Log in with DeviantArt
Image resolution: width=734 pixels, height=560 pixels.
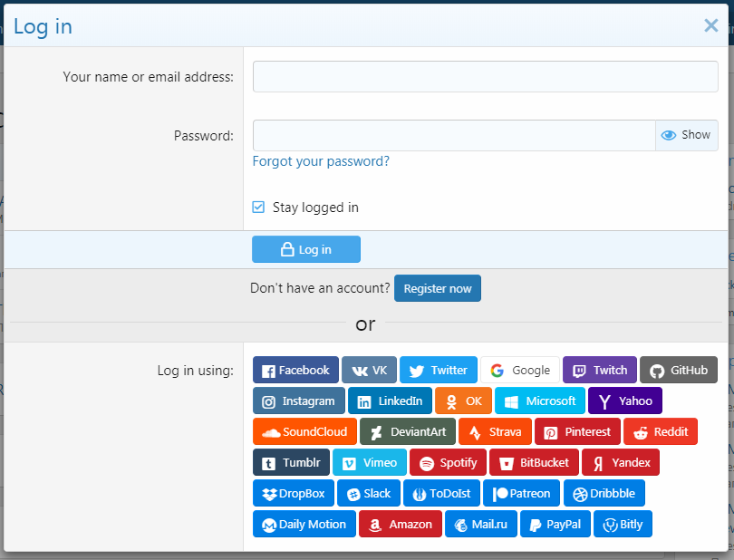408,431
